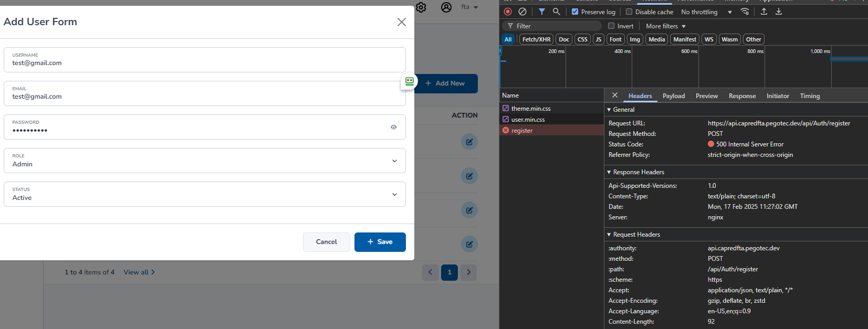The height and width of the screenshot is (329, 868).
Task: Click the Save button
Action: 380,242
